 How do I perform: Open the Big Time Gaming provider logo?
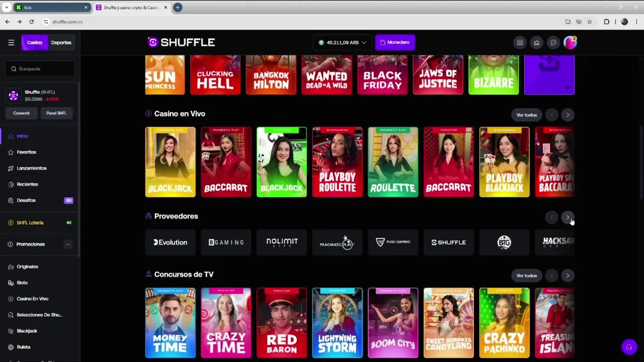point(504,242)
